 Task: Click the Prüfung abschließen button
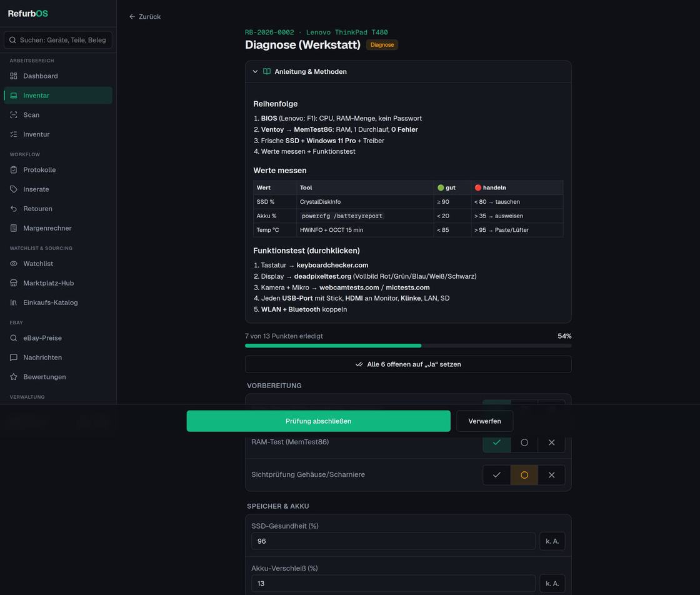pyautogui.click(x=318, y=421)
